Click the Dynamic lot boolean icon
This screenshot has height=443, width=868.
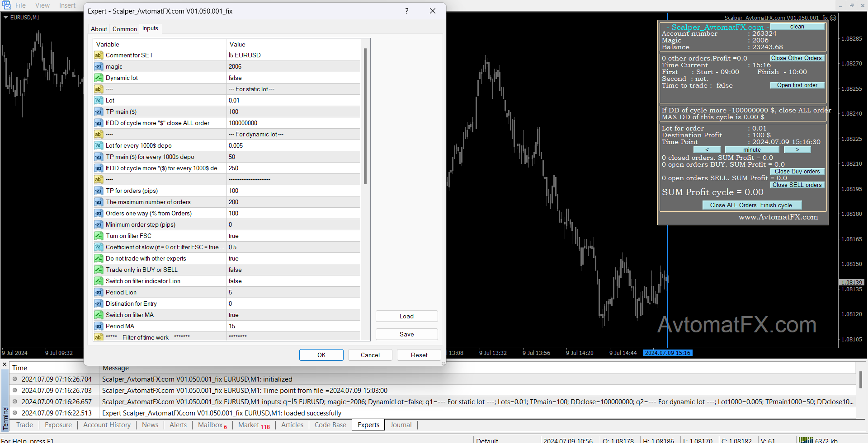click(98, 78)
